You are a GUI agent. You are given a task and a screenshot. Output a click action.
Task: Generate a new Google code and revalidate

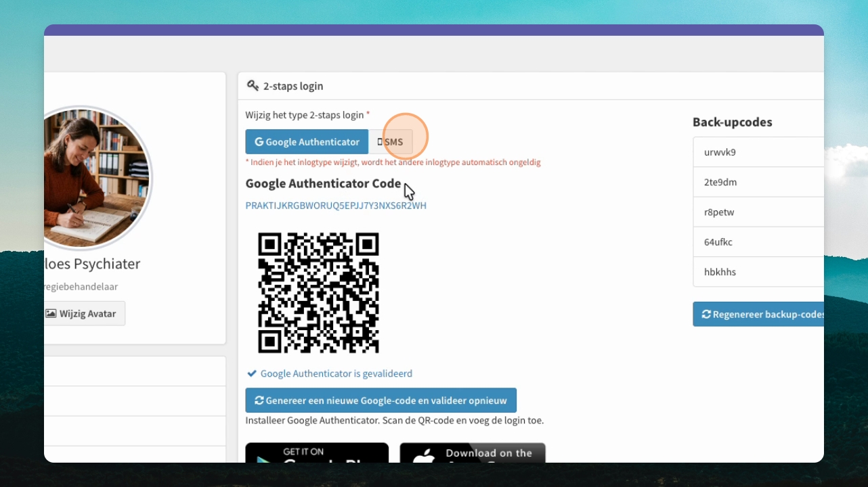[x=381, y=400]
